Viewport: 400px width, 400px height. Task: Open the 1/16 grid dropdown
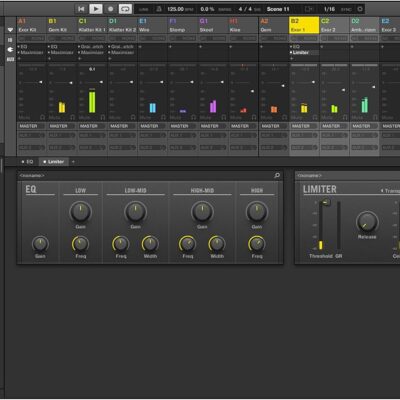(x=329, y=9)
